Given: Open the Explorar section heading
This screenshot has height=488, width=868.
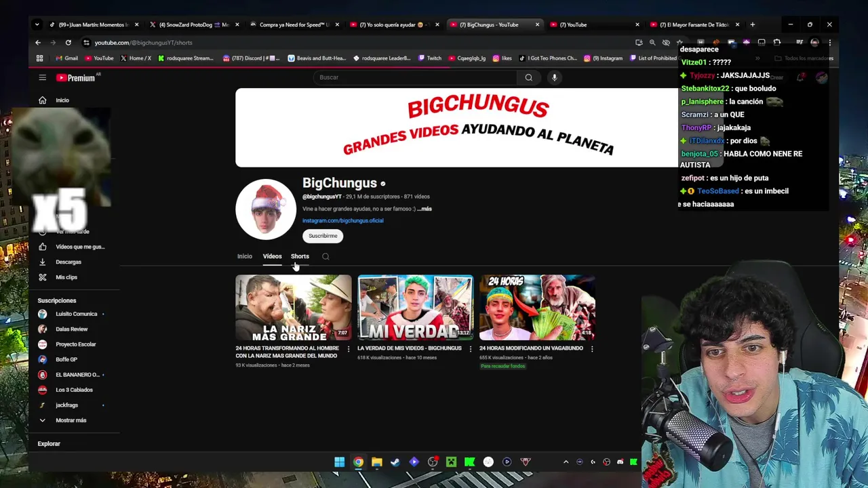Looking at the screenshot, I should tap(49, 443).
